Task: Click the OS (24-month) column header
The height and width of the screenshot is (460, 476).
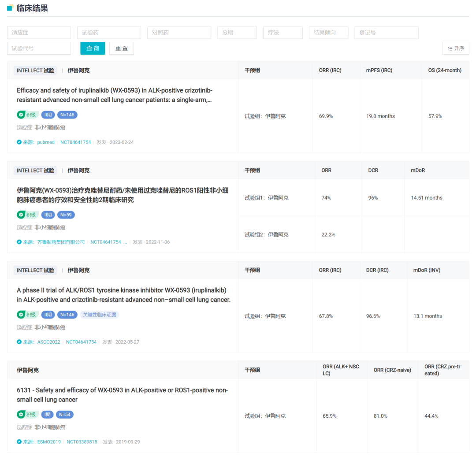Action: click(445, 70)
